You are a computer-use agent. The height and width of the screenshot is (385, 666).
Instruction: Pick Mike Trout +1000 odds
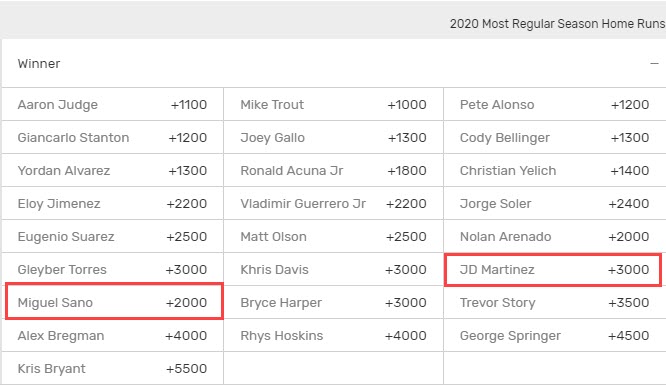click(x=333, y=105)
